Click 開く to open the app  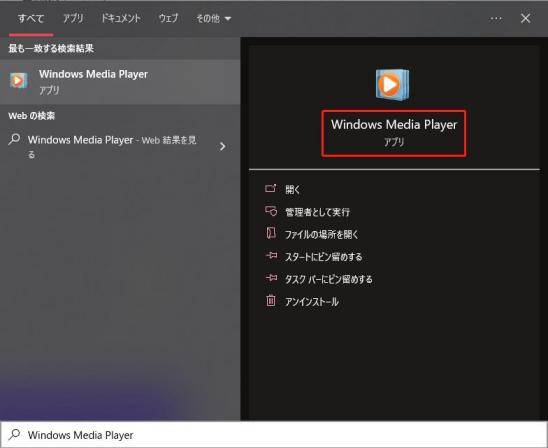click(x=293, y=189)
